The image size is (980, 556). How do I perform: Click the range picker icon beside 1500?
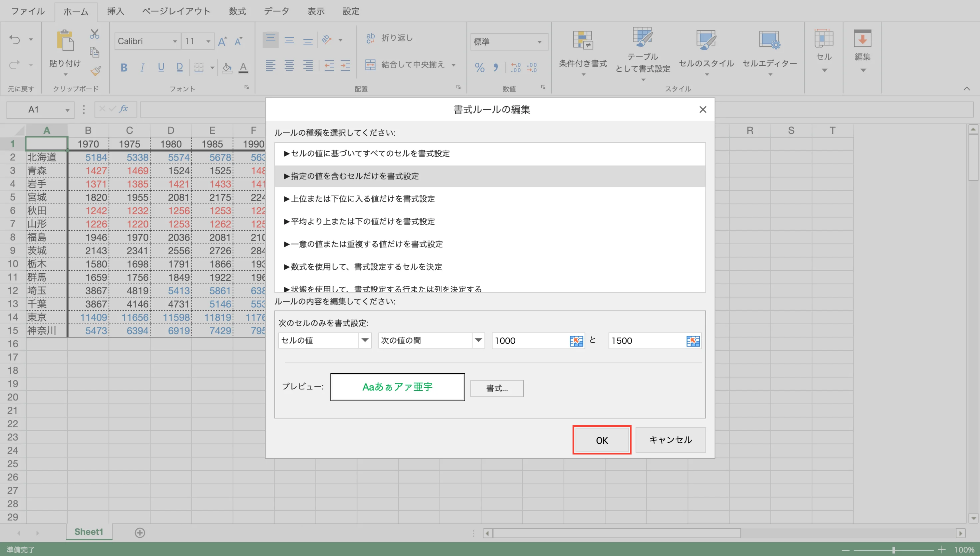coord(693,341)
